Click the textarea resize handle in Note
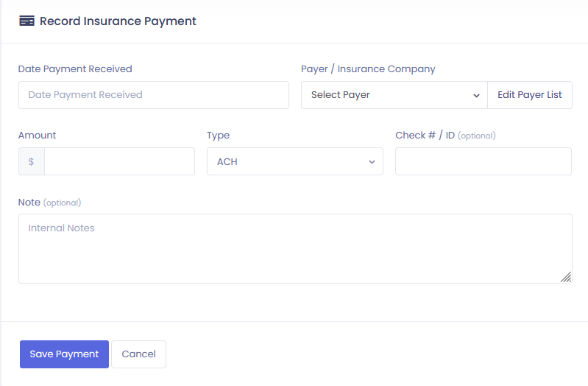The height and width of the screenshot is (386, 588). (x=566, y=277)
